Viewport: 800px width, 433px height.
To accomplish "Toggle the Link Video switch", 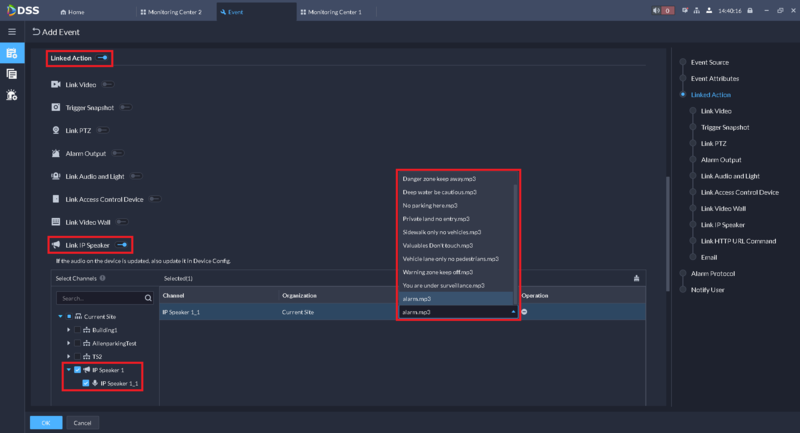I will coord(106,84).
